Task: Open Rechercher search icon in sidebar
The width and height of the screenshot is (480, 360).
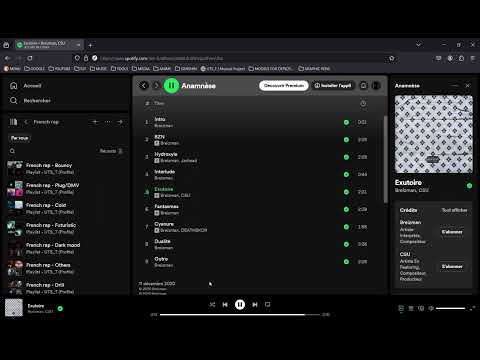Action: pos(14,100)
